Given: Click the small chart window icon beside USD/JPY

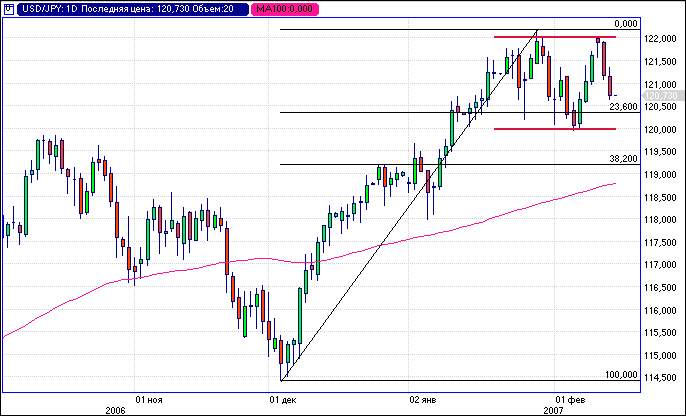Looking at the screenshot, I should (8, 8).
